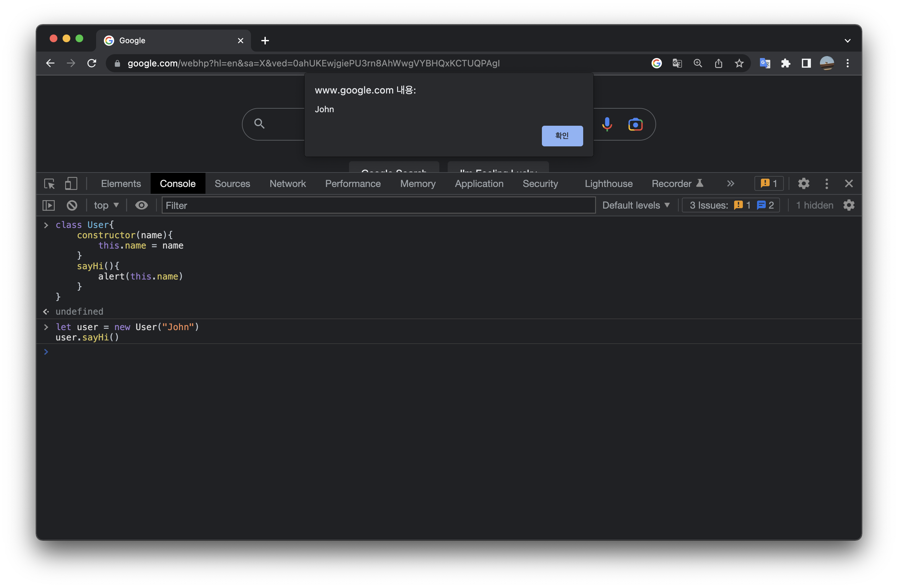The height and width of the screenshot is (588, 898).
Task: Bookmark this page with the star icon
Action: click(739, 64)
